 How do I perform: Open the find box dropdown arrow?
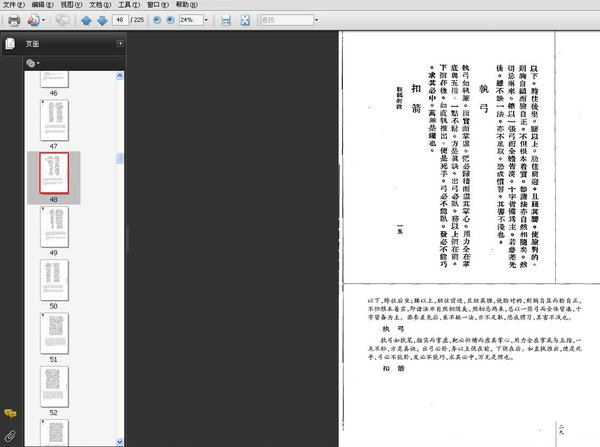click(316, 20)
